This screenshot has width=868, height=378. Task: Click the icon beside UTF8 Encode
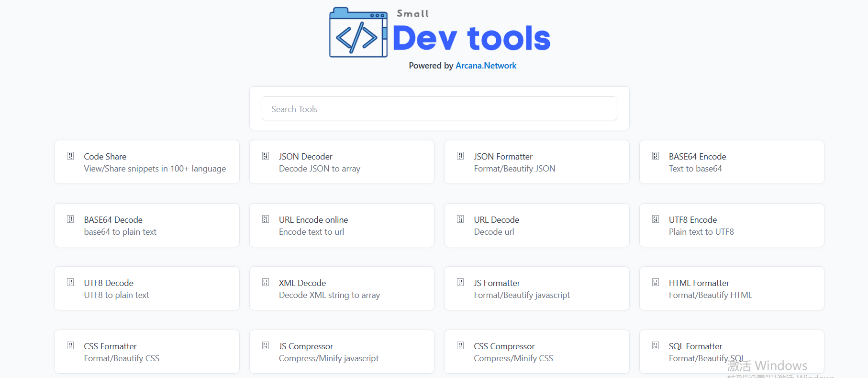click(x=656, y=219)
